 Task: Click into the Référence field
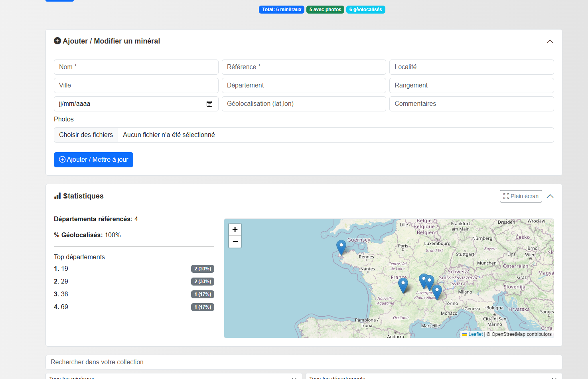304,67
